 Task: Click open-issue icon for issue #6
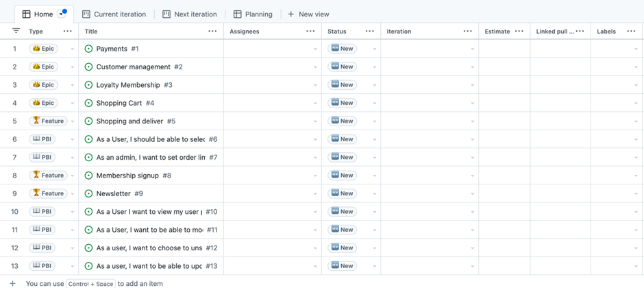[88, 139]
